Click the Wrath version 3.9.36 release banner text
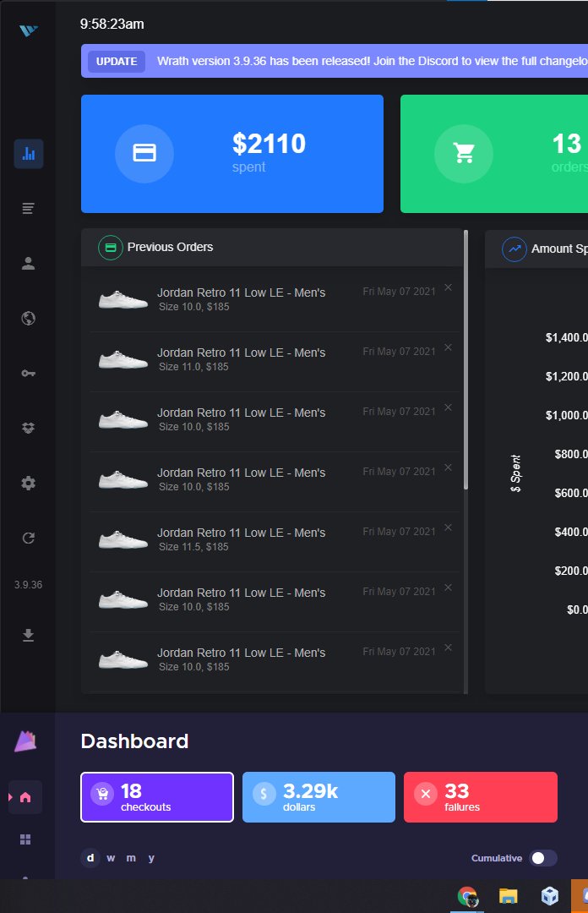Image resolution: width=588 pixels, height=913 pixels. [x=372, y=61]
